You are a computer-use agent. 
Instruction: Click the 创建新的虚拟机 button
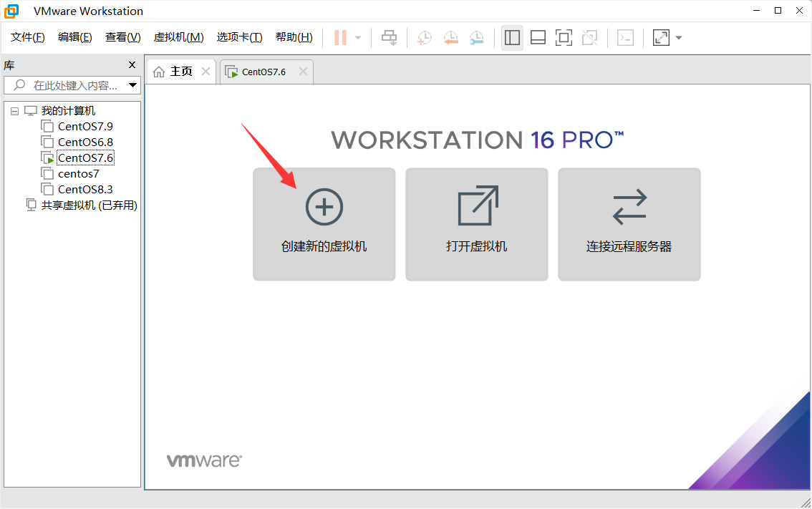point(324,224)
